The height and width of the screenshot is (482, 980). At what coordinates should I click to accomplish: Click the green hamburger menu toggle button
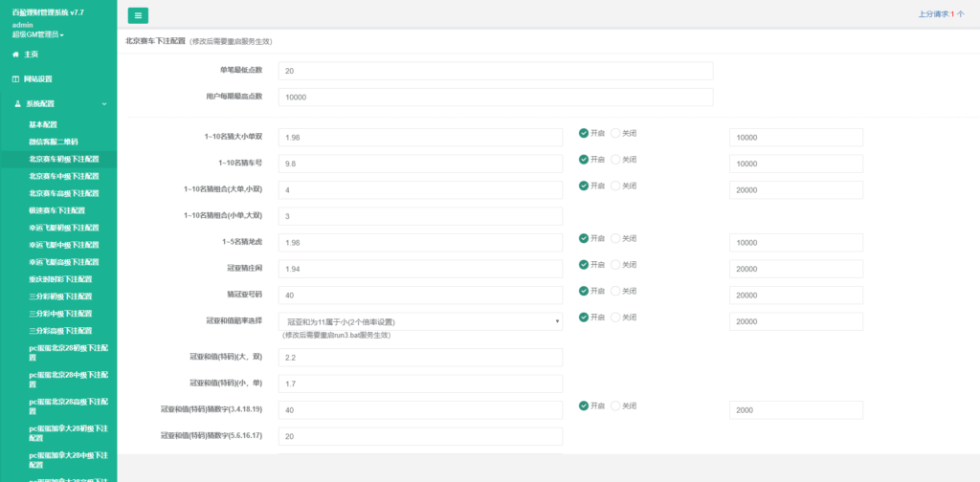pos(138,15)
